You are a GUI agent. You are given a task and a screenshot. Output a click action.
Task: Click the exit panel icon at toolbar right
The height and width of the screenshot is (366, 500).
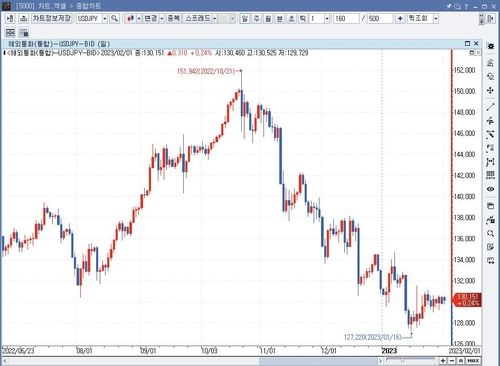click(x=490, y=19)
